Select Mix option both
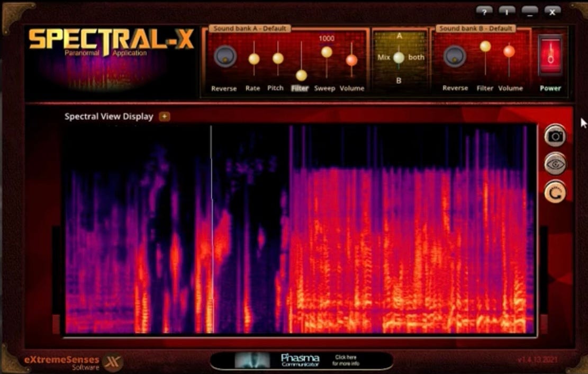 pos(416,57)
